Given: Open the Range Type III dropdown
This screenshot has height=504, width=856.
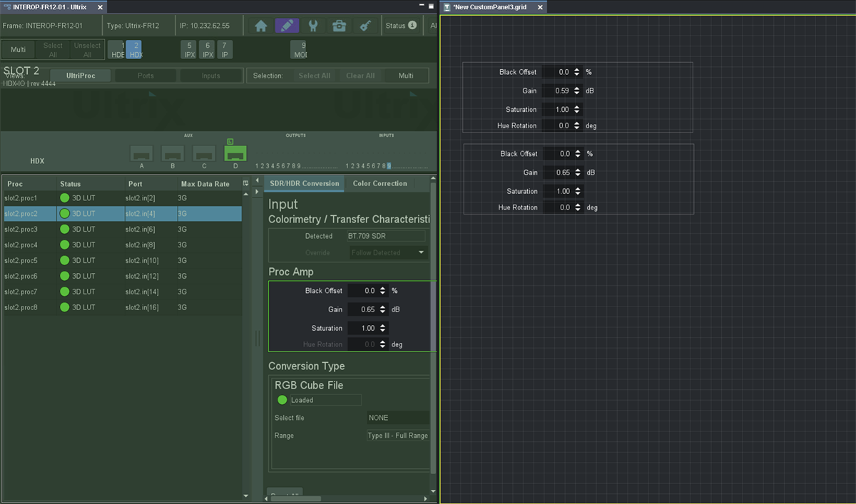Looking at the screenshot, I should click(398, 436).
